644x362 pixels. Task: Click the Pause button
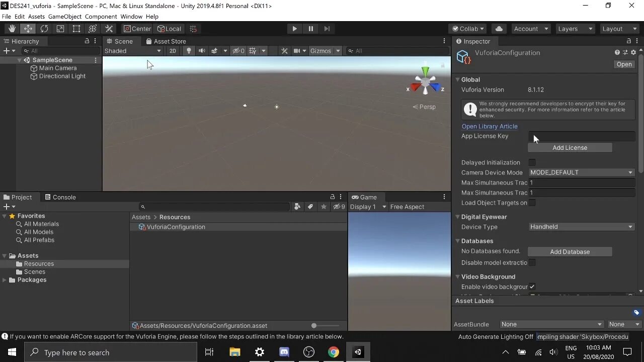point(310,29)
